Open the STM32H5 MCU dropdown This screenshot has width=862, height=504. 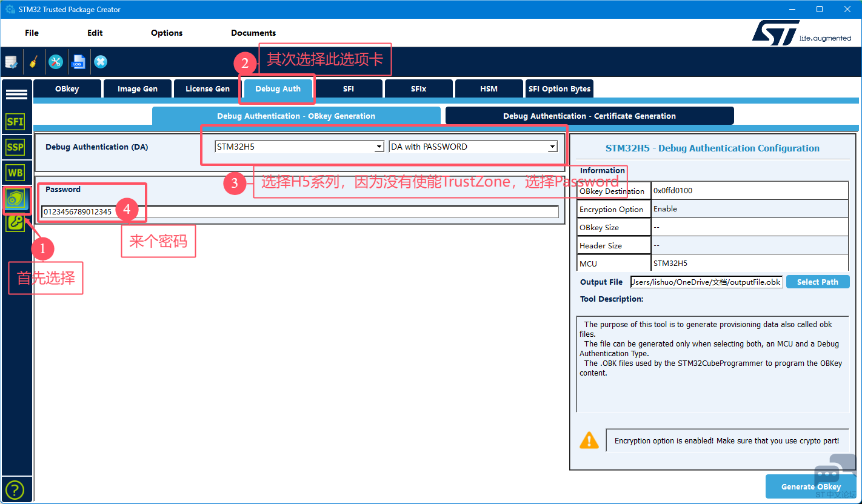click(x=299, y=147)
